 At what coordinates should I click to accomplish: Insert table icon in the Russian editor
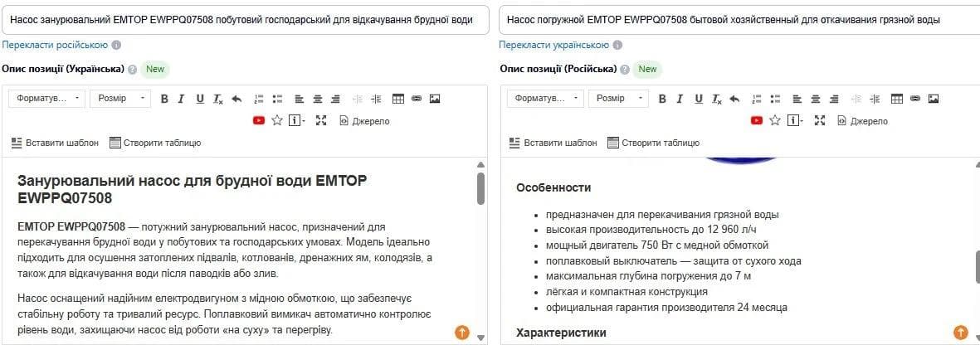tap(896, 99)
